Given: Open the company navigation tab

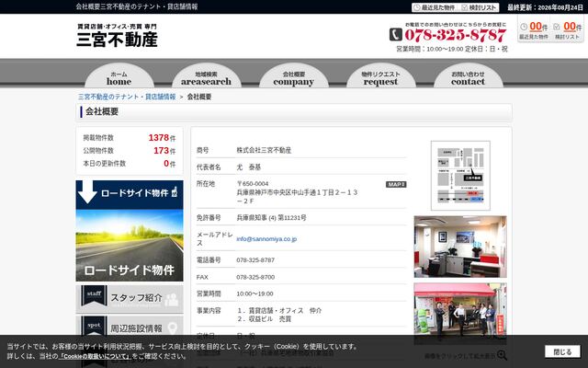Looking at the screenshot, I should point(294,75).
